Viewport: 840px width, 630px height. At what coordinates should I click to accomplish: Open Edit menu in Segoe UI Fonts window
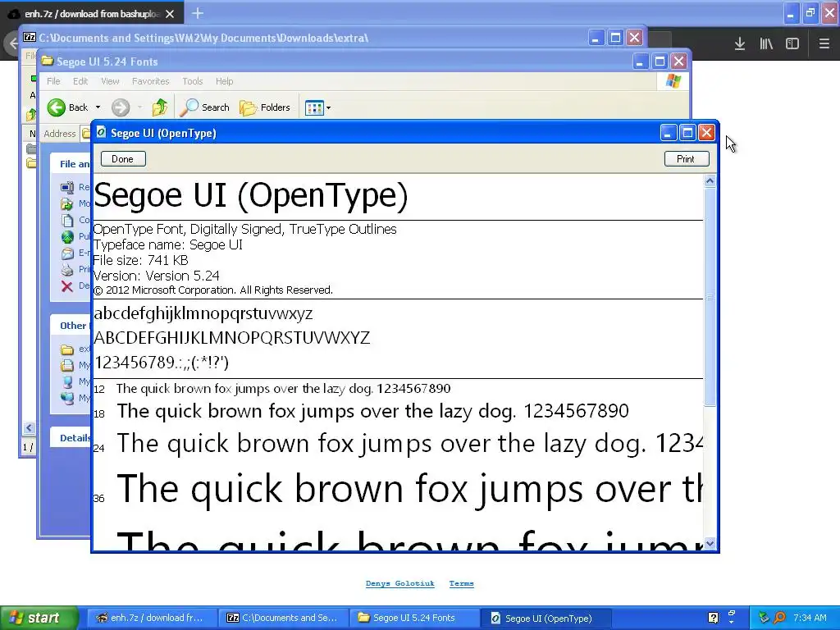click(x=80, y=81)
